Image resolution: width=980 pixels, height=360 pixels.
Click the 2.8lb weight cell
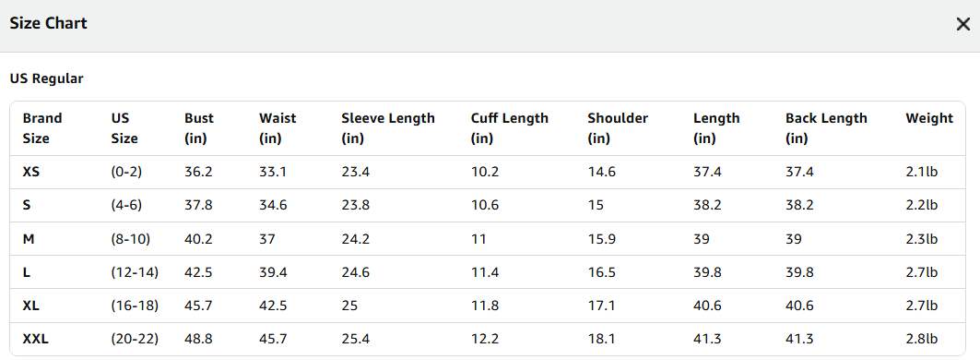[x=922, y=339]
